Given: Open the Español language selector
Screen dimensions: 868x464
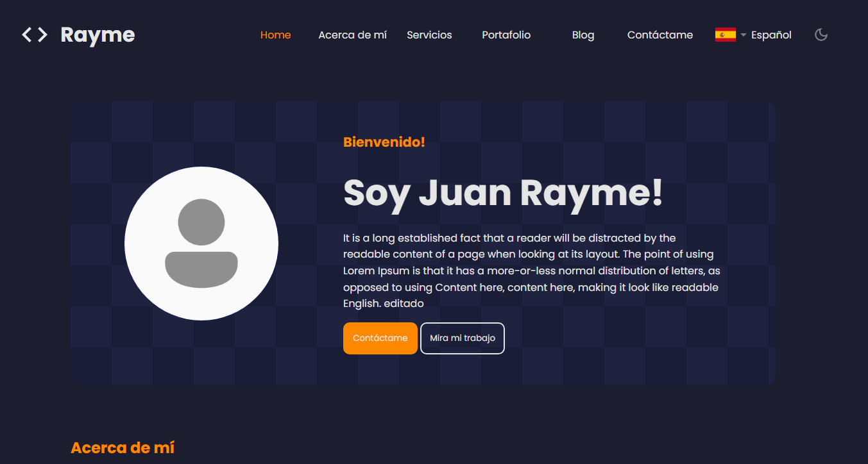Looking at the screenshot, I should click(x=770, y=35).
